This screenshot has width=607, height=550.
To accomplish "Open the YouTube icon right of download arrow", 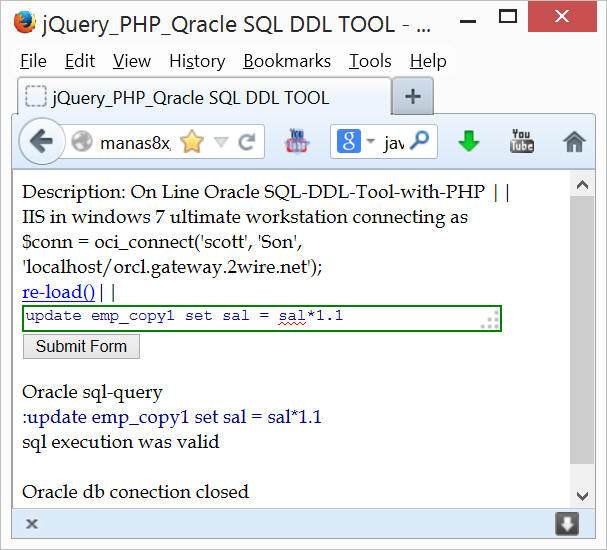I will 521,141.
